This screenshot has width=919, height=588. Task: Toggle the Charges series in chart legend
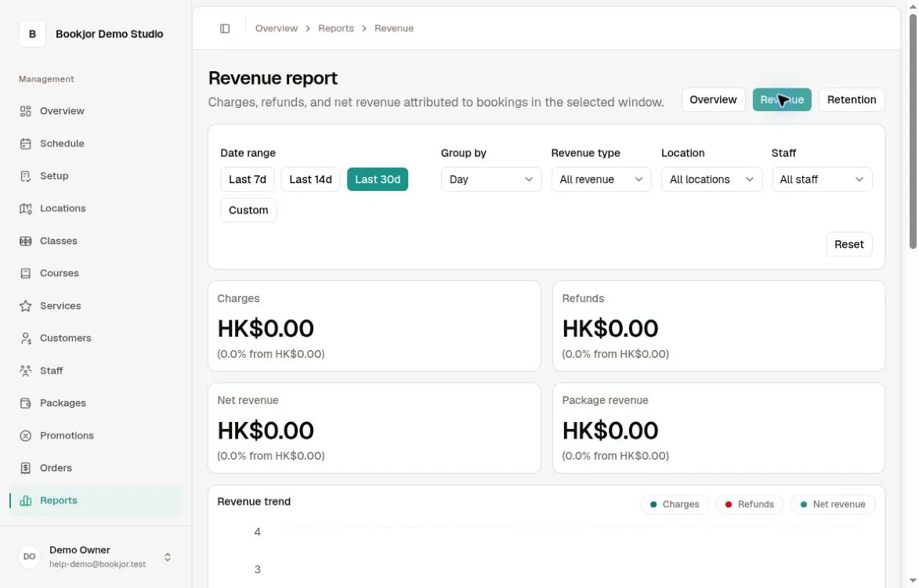[675, 504]
